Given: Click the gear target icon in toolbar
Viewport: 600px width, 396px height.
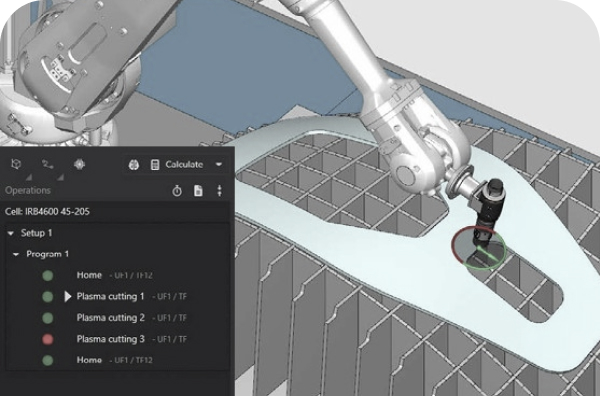Looking at the screenshot, I should [79, 164].
